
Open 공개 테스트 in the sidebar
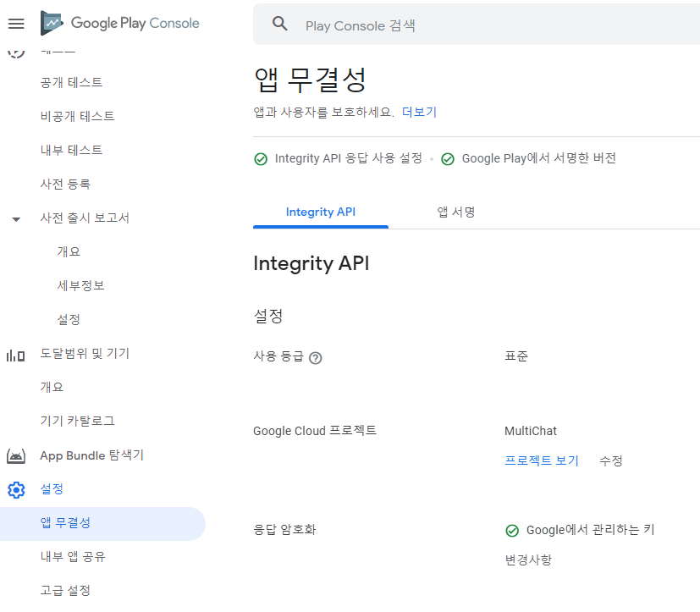click(x=71, y=83)
